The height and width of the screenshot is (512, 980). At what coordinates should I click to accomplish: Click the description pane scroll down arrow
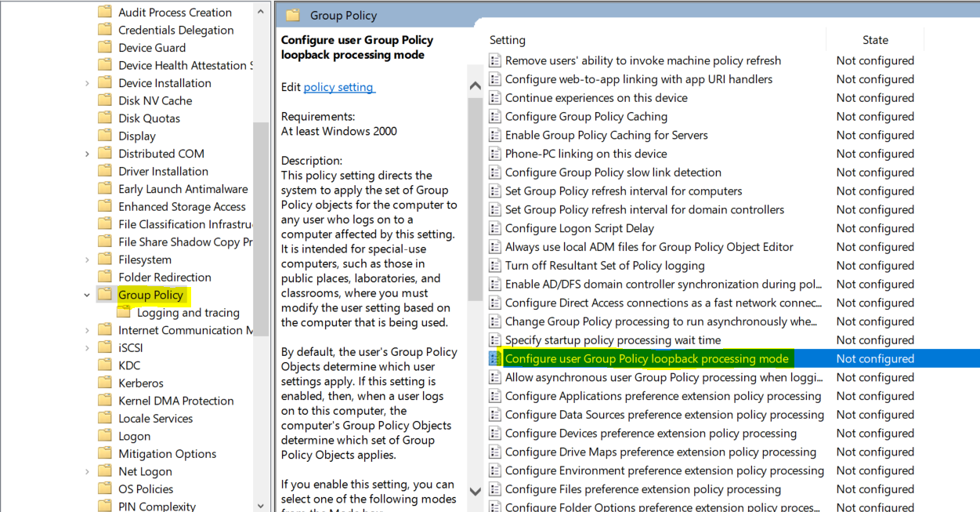(x=475, y=492)
